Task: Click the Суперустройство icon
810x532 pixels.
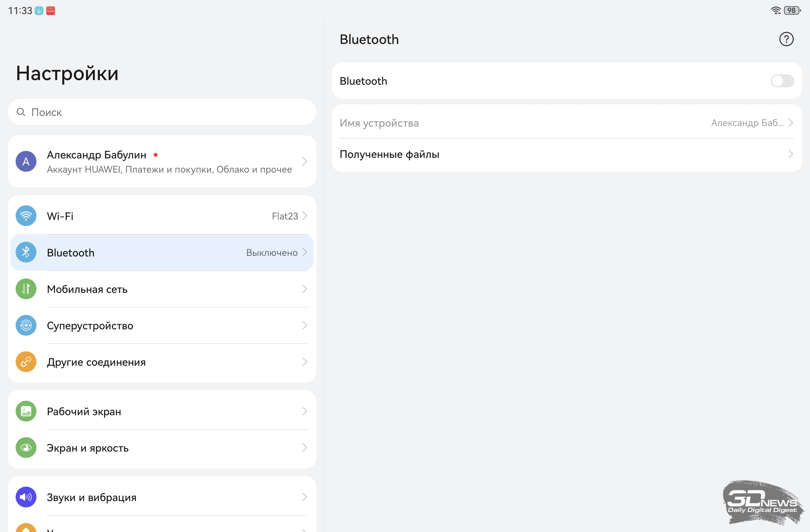Action: (x=26, y=325)
